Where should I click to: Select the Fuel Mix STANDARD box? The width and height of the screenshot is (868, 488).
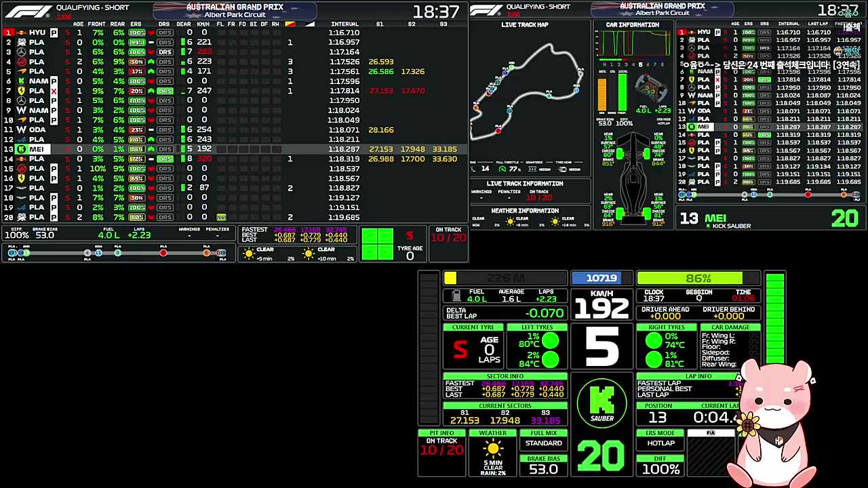click(x=543, y=443)
